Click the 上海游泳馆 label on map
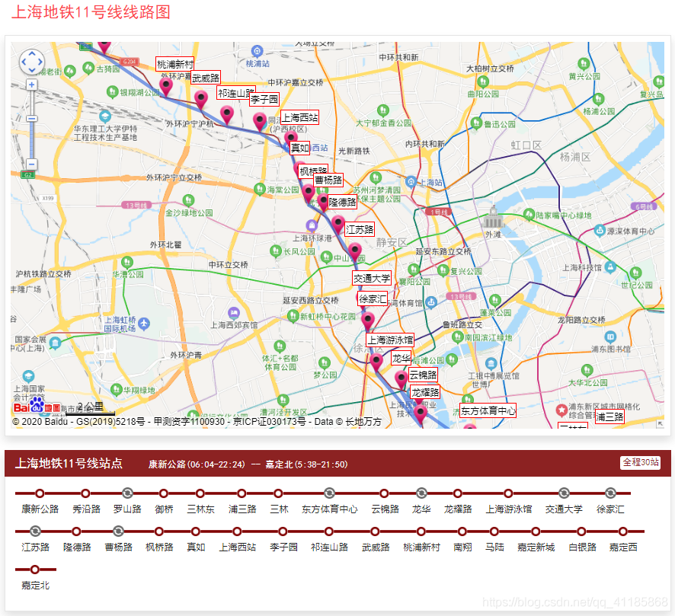Viewport: 675px width, 616px height. pos(390,340)
